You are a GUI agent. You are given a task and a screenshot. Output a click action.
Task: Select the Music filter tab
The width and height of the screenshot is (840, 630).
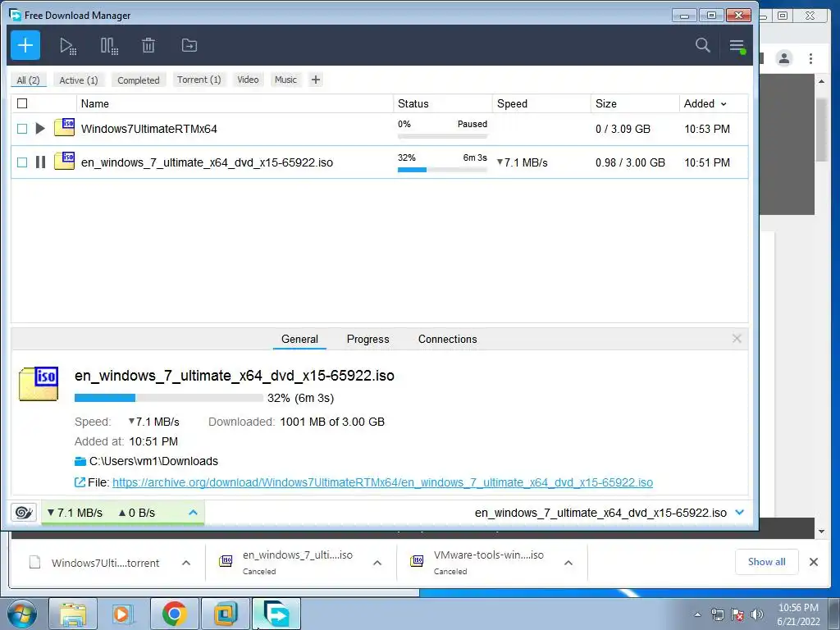click(x=285, y=80)
